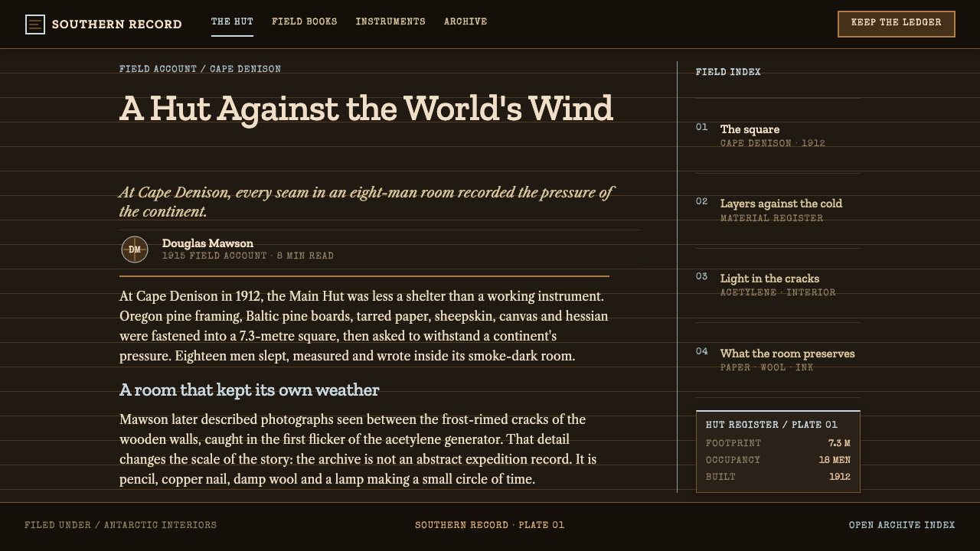Click the subheading A room that kept its own weather
This screenshot has height=551, width=980.
[250, 390]
